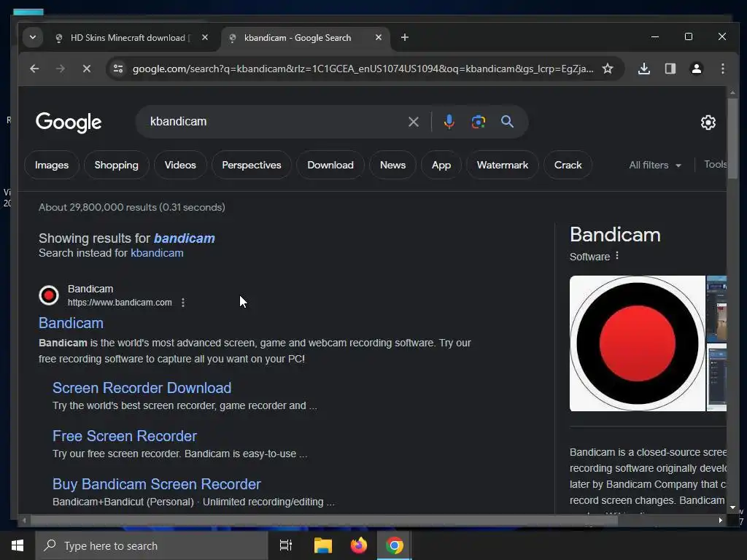The height and width of the screenshot is (560, 747).
Task: Open a new tab with plus button
Action: pos(404,37)
